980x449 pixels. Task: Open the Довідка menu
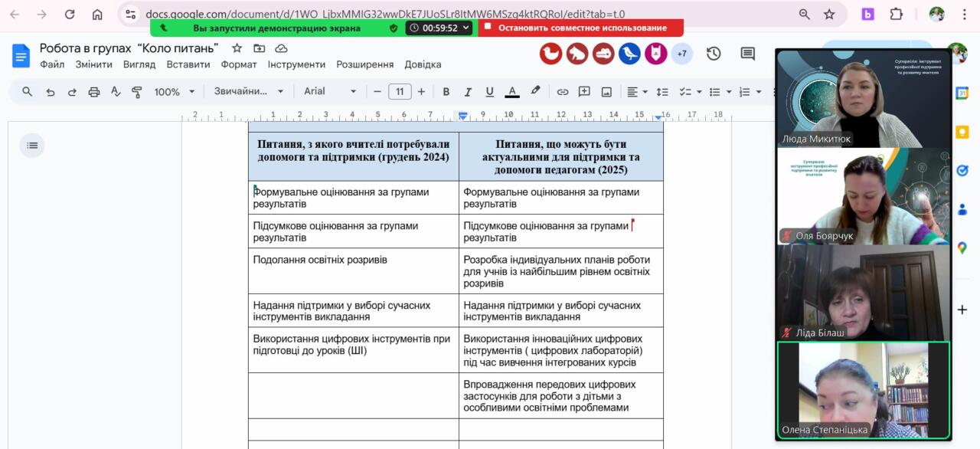tap(423, 64)
